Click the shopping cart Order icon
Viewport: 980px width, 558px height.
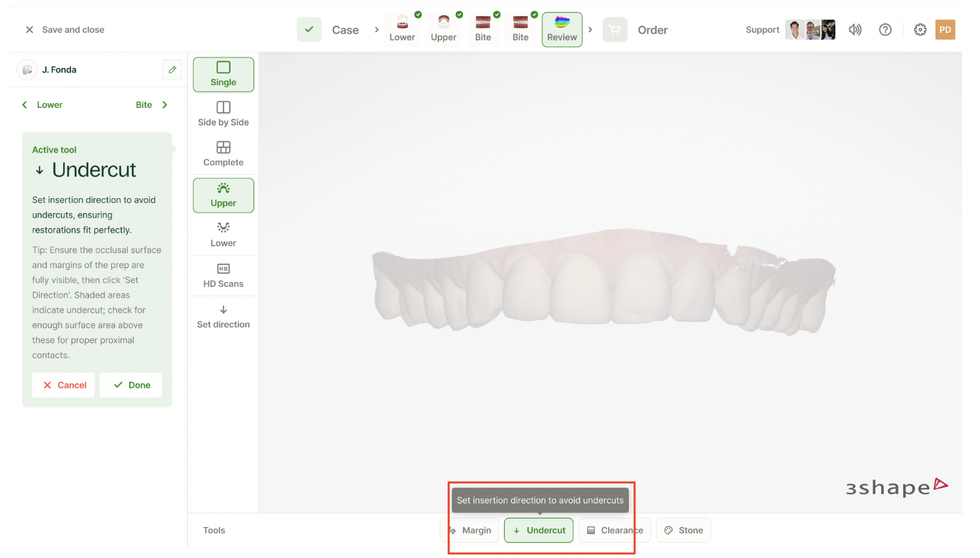click(615, 30)
